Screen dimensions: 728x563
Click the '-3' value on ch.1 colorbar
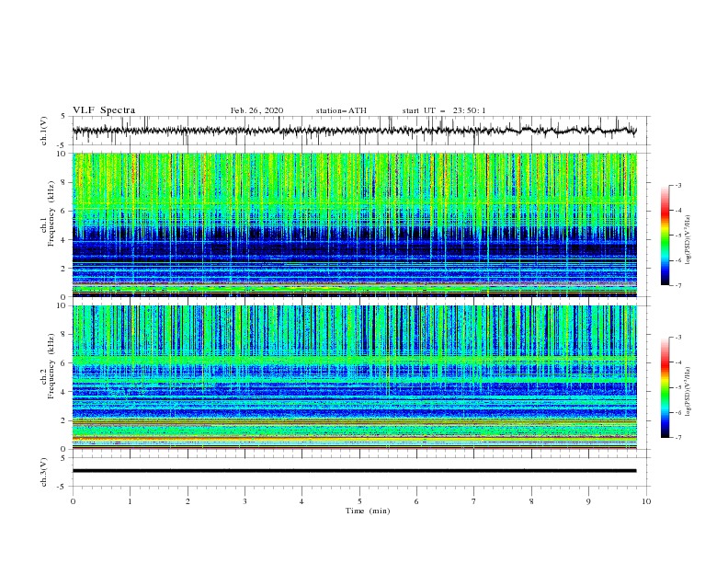pos(677,185)
